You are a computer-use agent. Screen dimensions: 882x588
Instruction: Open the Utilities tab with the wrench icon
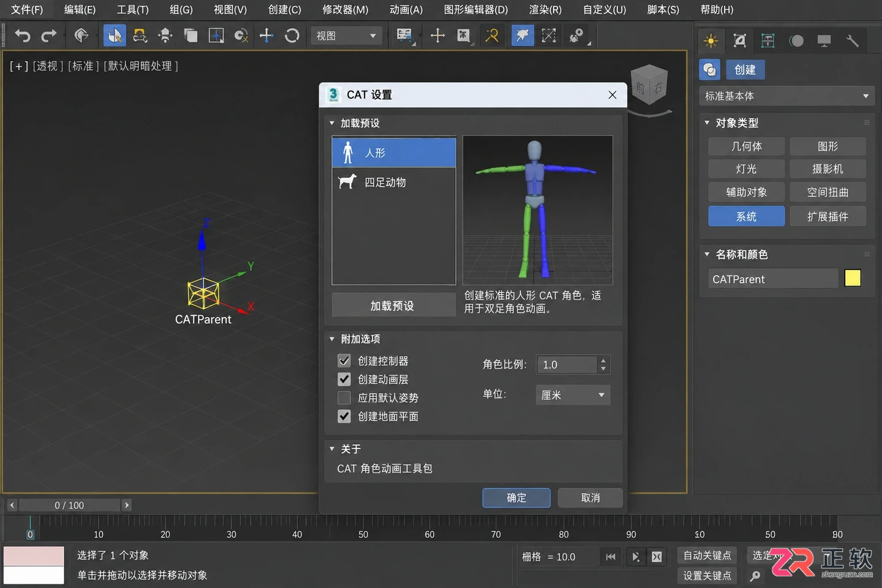(853, 41)
